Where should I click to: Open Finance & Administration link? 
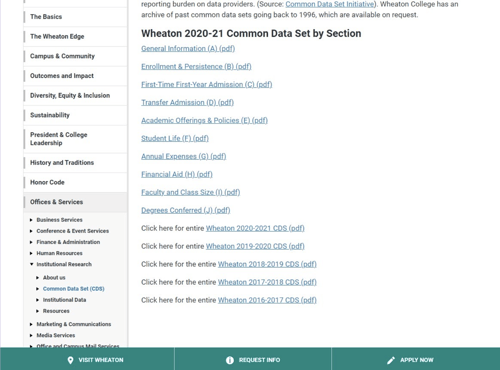[x=68, y=242]
